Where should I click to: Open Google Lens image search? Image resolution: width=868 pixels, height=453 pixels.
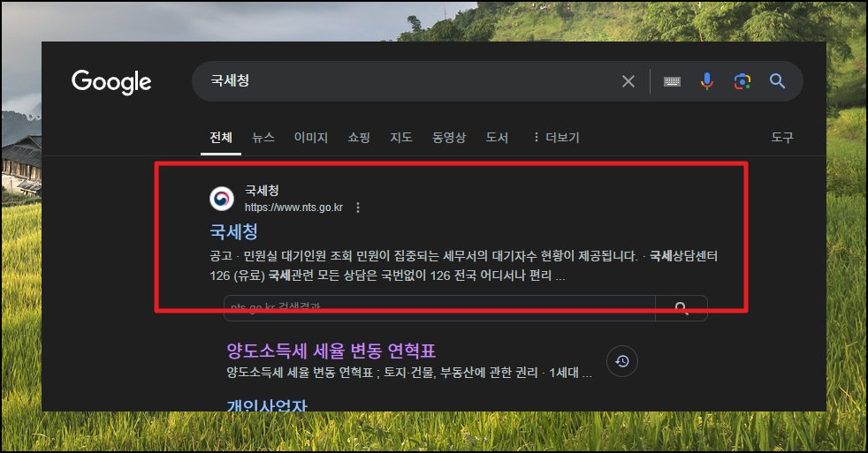(x=742, y=81)
